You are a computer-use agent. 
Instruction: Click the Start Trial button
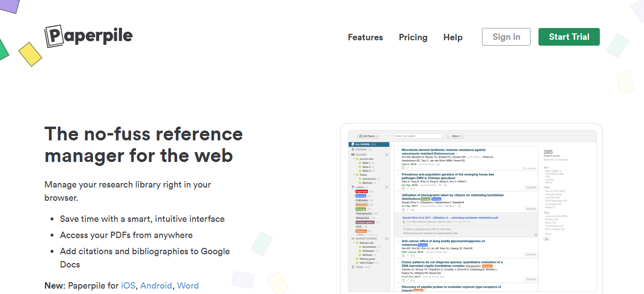pos(569,37)
